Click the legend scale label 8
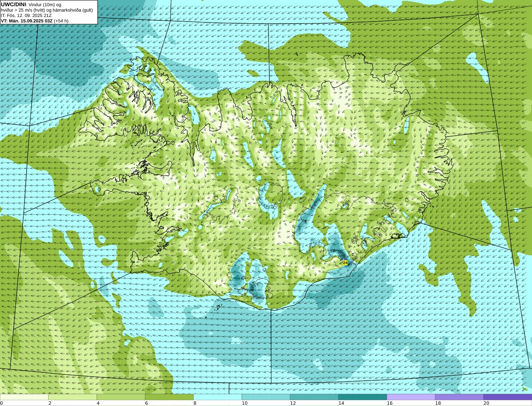Image resolution: width=532 pixels, height=406 pixels. click(195, 403)
